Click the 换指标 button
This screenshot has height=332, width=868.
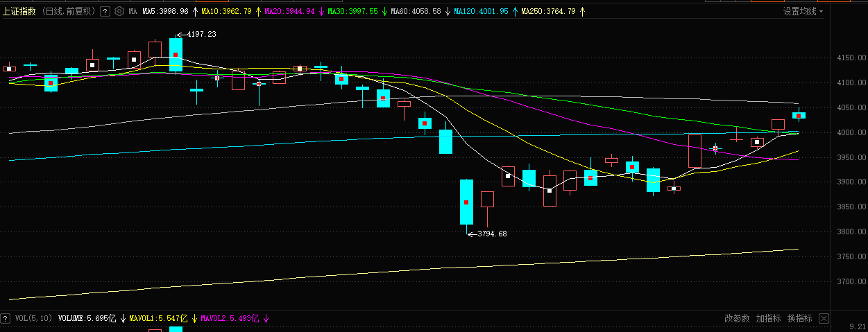click(x=799, y=318)
